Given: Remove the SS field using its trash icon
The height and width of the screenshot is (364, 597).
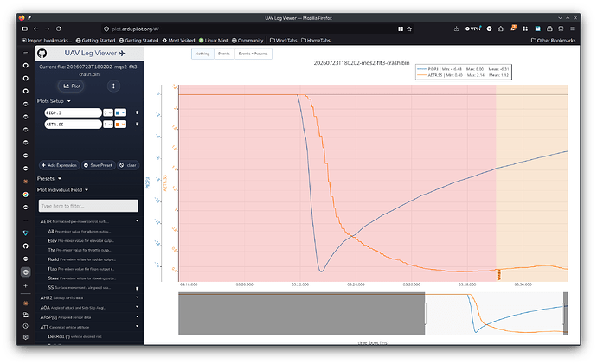Looking at the screenshot, I should click(137, 288).
